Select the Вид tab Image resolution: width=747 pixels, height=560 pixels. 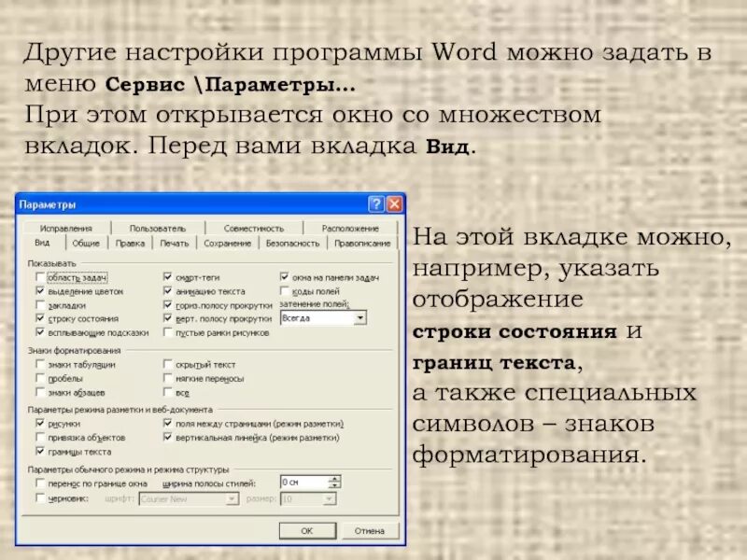click(x=42, y=243)
